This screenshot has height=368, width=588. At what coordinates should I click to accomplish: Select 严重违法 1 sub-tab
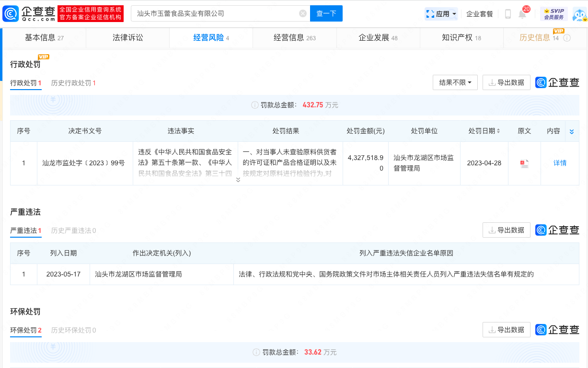[26, 230]
